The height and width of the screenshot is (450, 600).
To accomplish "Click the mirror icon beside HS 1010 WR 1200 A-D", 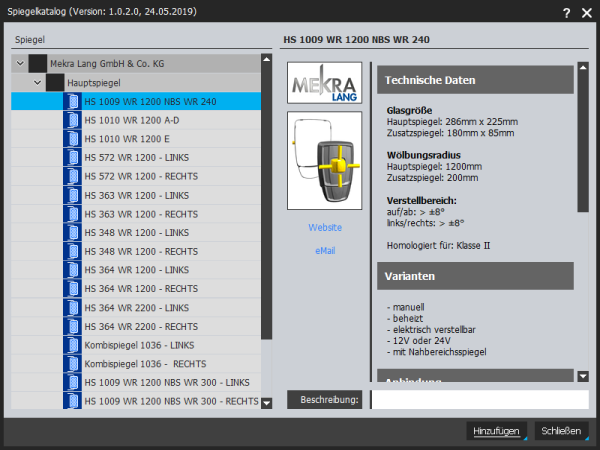I will pos(72,120).
